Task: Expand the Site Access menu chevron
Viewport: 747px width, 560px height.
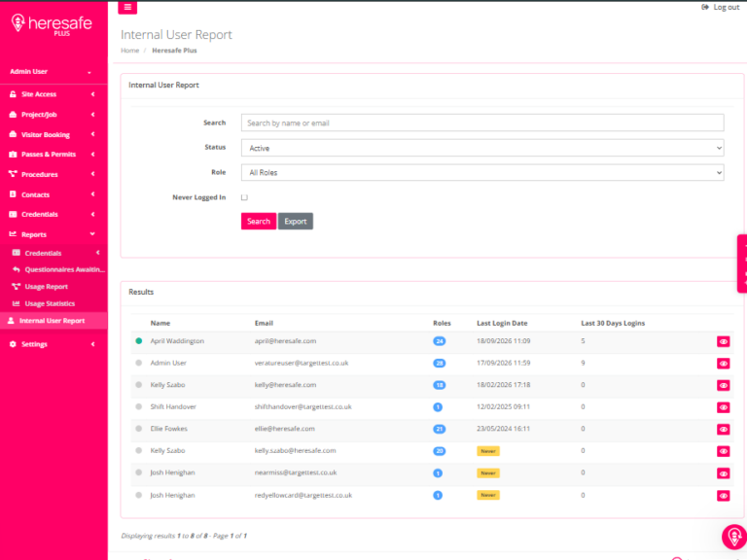Action: click(x=93, y=94)
